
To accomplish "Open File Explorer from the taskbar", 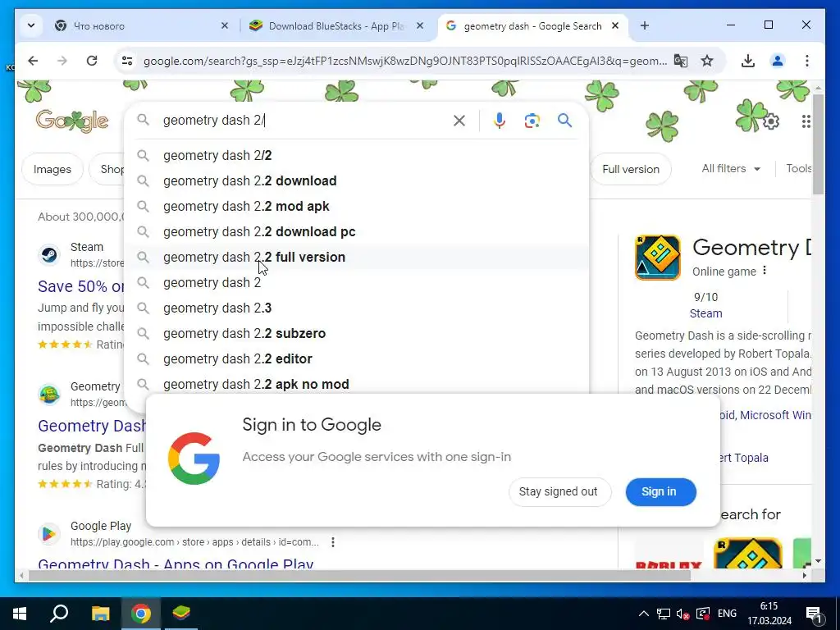I will click(x=100, y=614).
